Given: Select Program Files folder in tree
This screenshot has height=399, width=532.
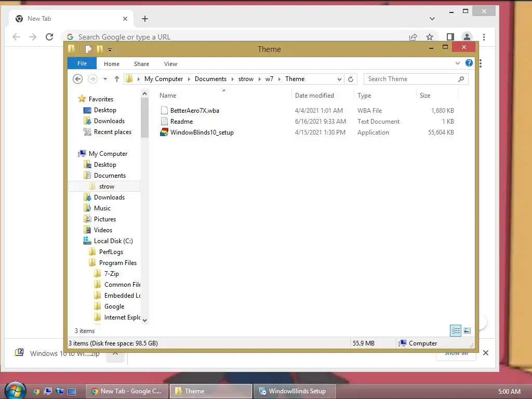Looking at the screenshot, I should [x=118, y=262].
